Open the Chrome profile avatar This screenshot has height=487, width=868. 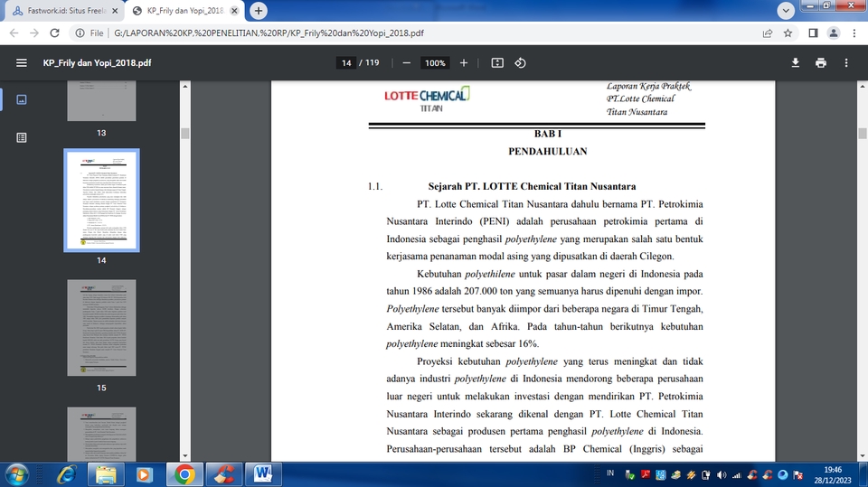[x=834, y=33]
